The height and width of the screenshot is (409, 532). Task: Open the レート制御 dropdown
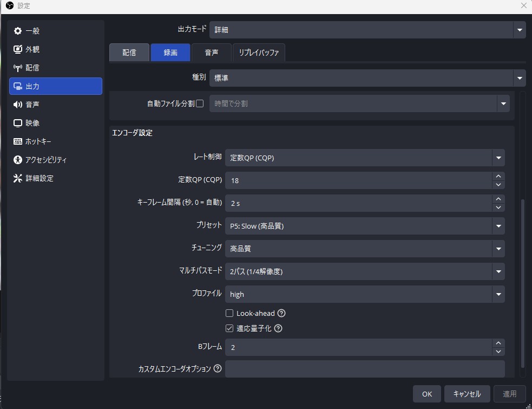(x=365, y=158)
